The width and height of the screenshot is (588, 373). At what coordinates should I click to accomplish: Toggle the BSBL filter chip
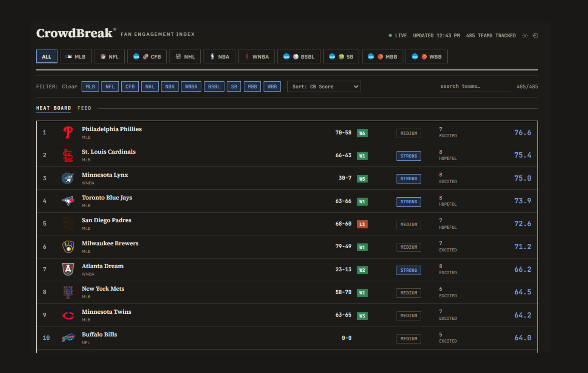214,87
